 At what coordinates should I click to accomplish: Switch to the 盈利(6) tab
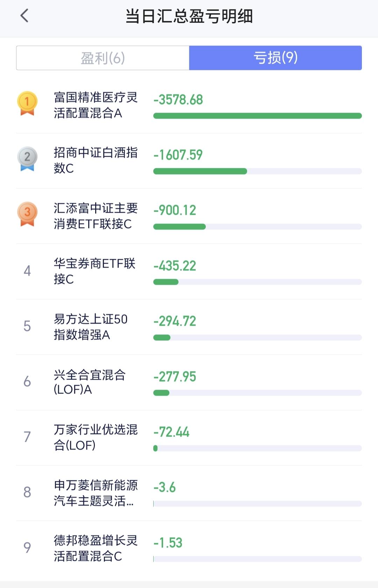[103, 58]
